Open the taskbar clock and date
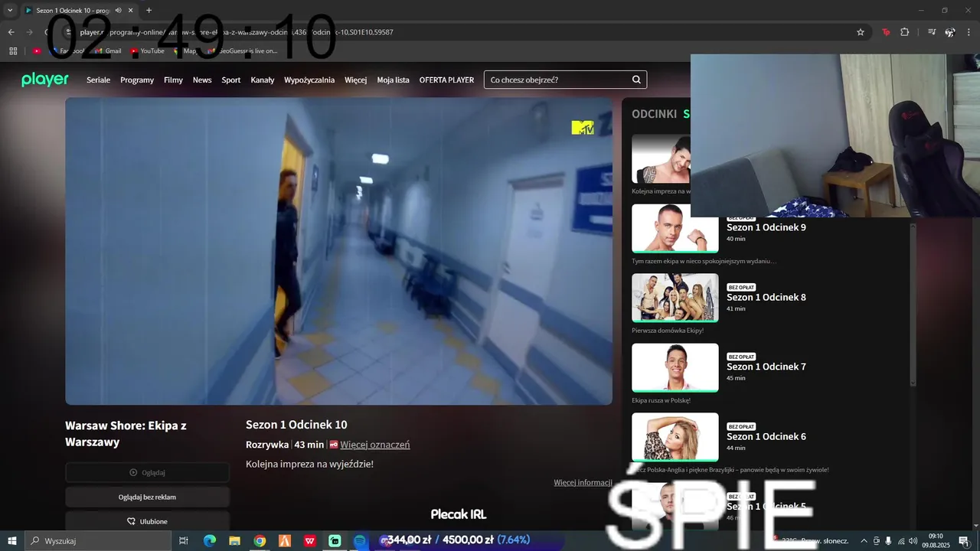 click(936, 540)
